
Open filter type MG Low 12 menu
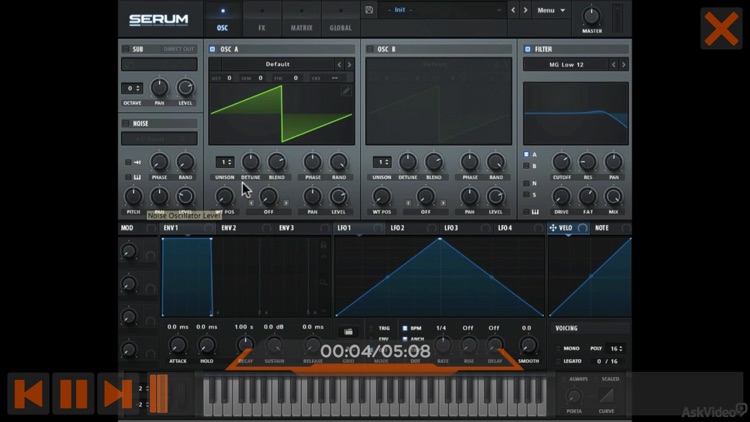[x=566, y=65]
